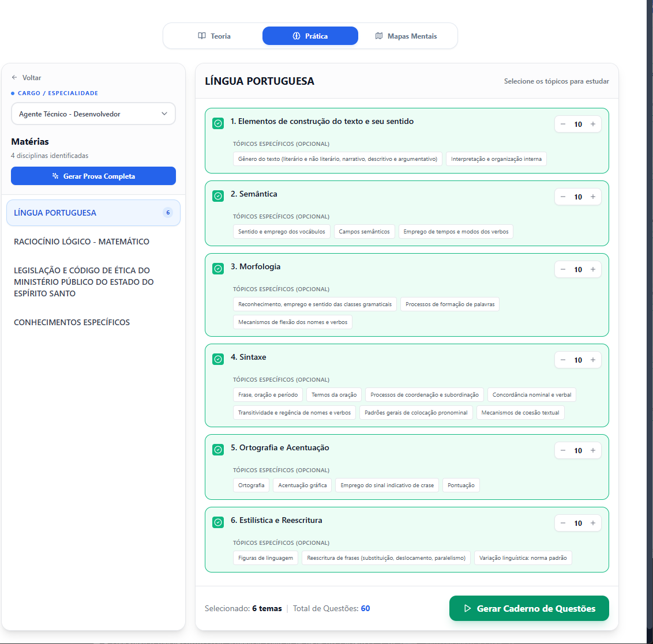Click the brain icon beside Prática

click(297, 36)
